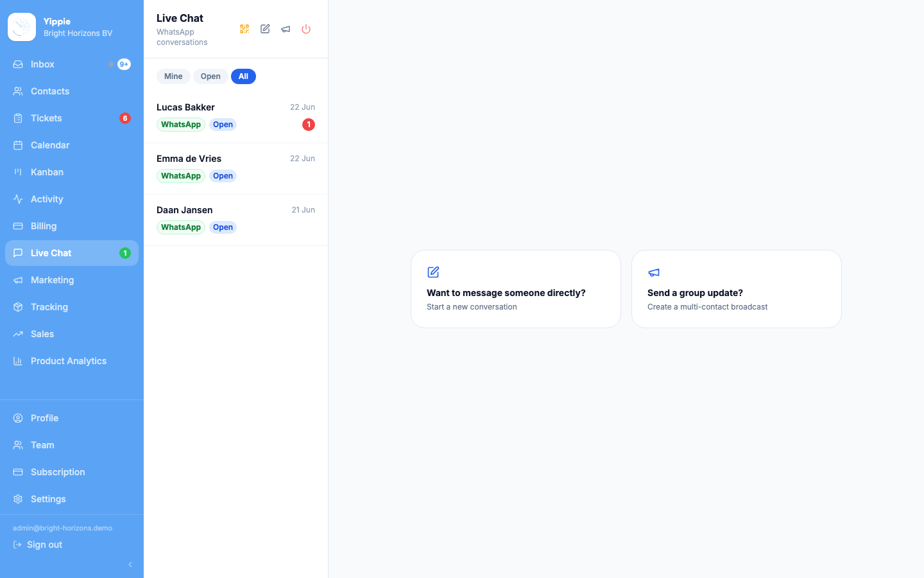Image resolution: width=924 pixels, height=578 pixels.
Task: Click 'Want to message someone directly?' card
Action: (x=516, y=289)
